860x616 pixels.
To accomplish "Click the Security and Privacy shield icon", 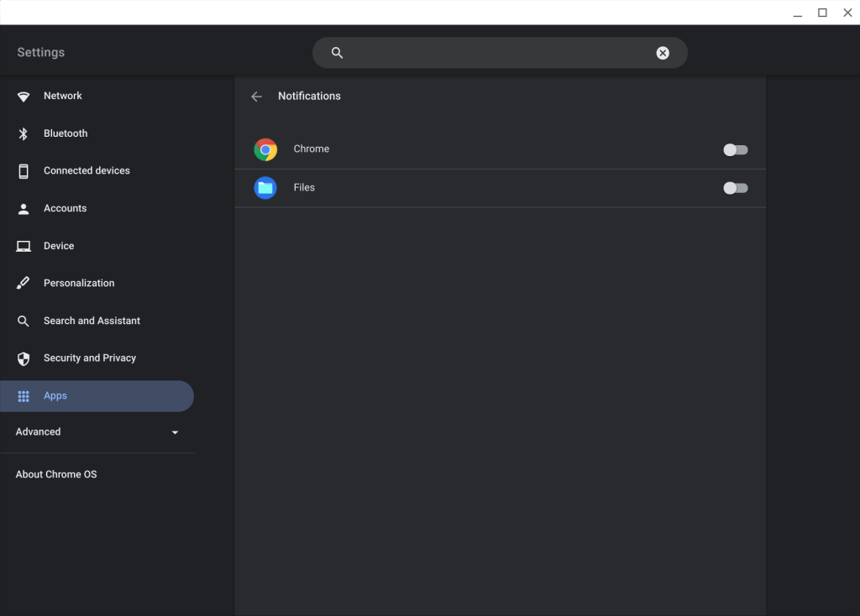I will pyautogui.click(x=23, y=358).
